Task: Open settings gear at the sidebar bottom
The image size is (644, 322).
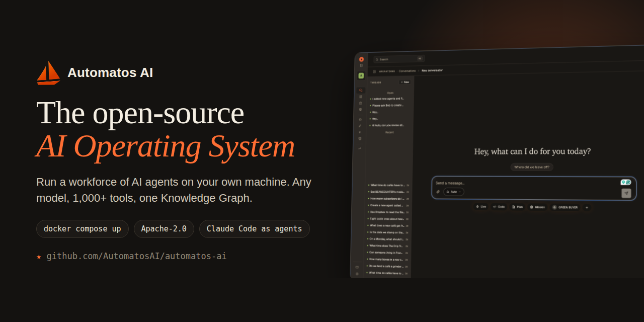Action: pyautogui.click(x=357, y=274)
